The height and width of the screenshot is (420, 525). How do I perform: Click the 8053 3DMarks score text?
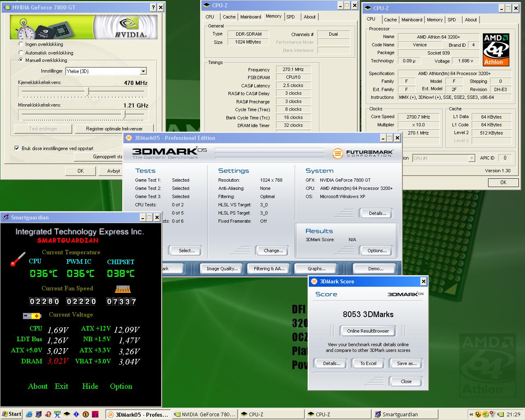click(368, 315)
